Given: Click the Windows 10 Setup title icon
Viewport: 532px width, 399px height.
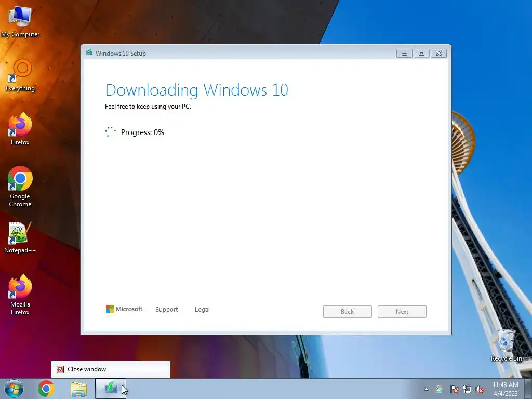Looking at the screenshot, I should coord(89,52).
